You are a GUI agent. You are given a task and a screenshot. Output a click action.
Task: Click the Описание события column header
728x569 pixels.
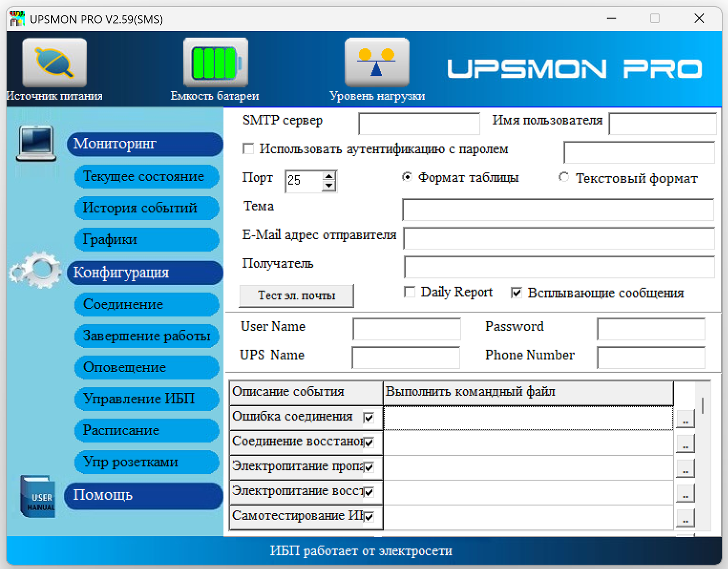tap(306, 393)
